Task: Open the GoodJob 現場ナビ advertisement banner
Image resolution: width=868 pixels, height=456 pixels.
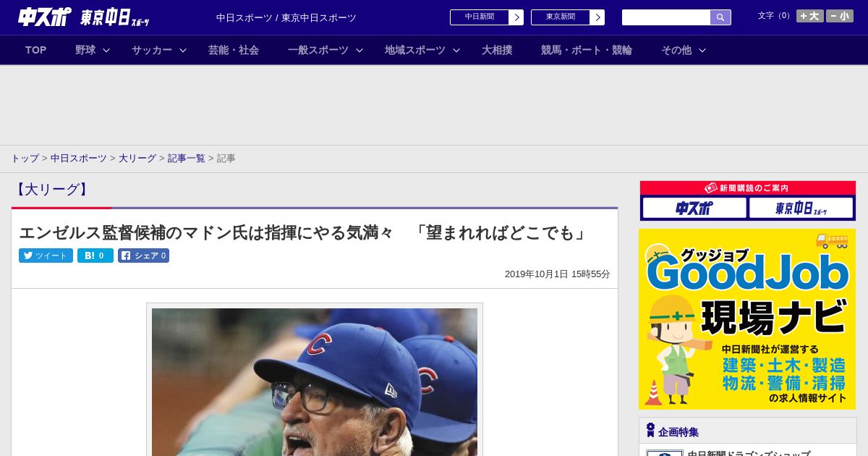Action: (747, 319)
